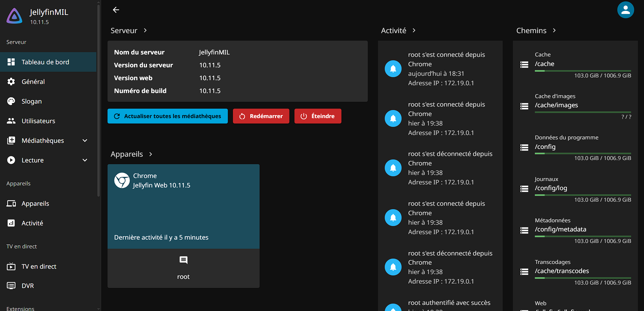Image resolution: width=644 pixels, height=311 pixels.
Task: Open Général settings in sidebar
Action: click(33, 82)
